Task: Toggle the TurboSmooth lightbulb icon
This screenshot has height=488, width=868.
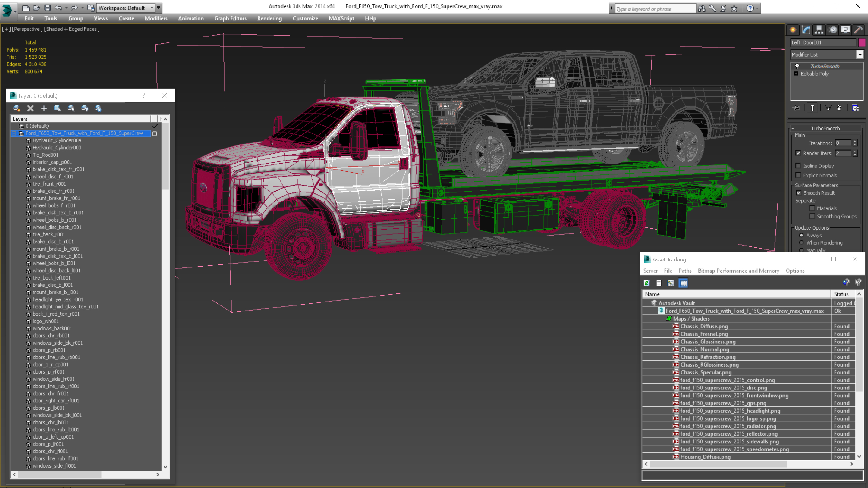Action: (x=797, y=66)
